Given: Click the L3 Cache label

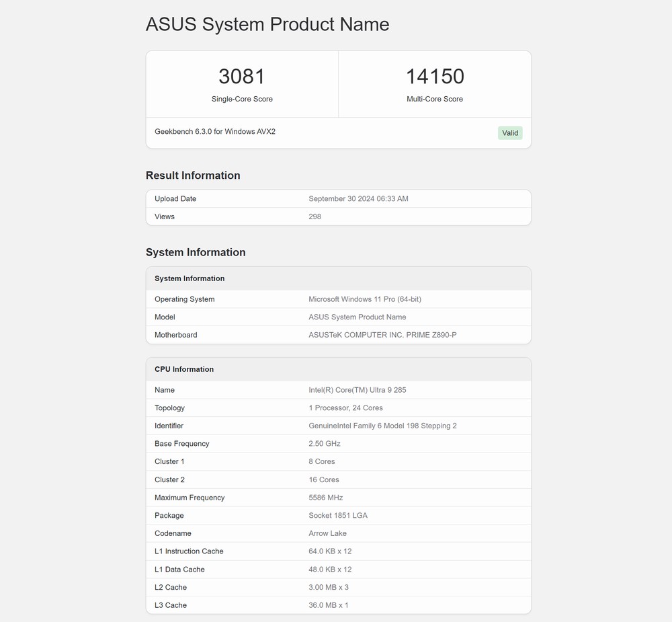Looking at the screenshot, I should (171, 605).
